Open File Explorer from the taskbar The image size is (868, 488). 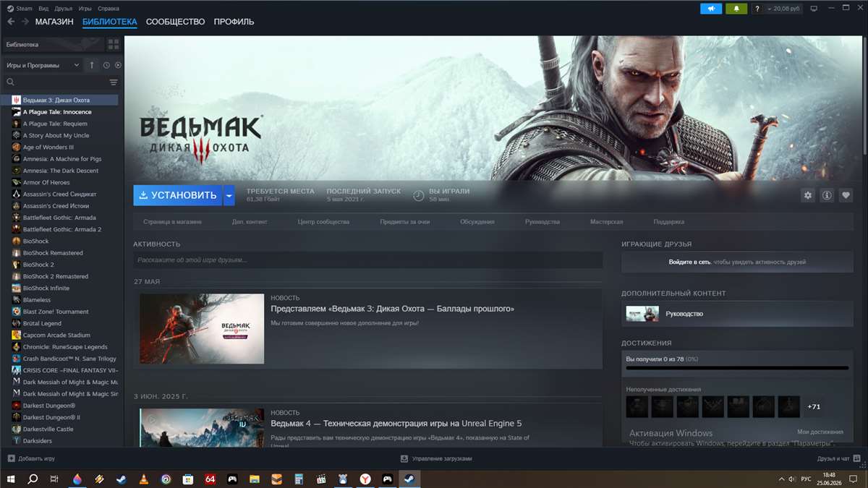[x=254, y=479]
